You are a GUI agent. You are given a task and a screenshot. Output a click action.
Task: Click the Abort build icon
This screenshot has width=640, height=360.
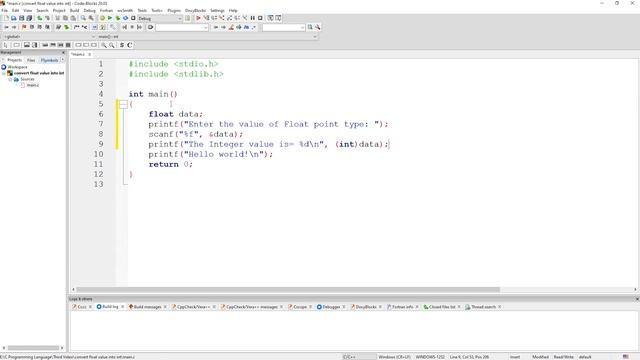coord(133,18)
